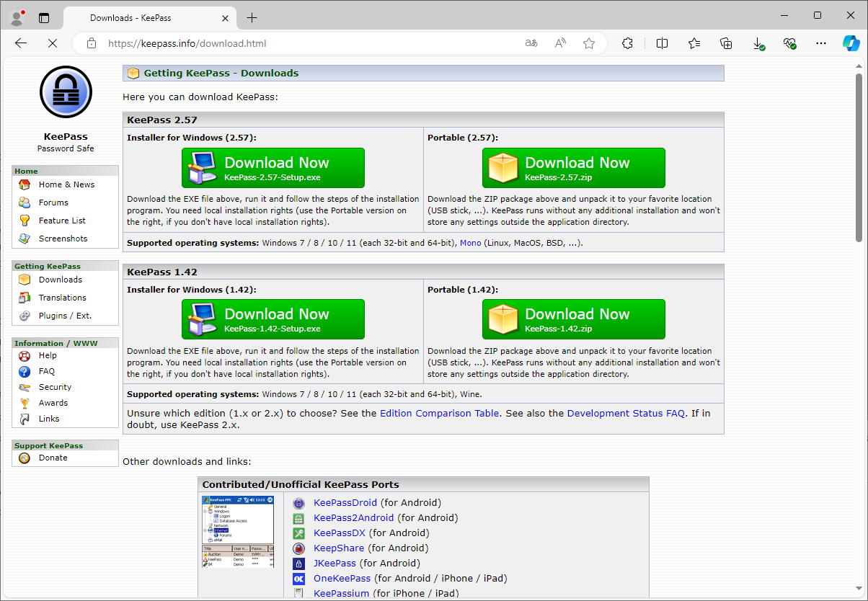Open Edge Collections panel
Viewport: 868px width, 601px height.
click(727, 43)
